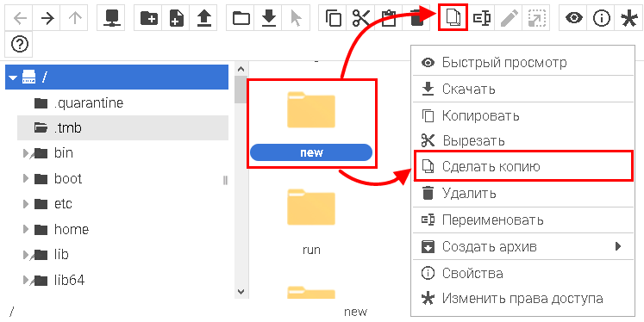Click the Copy toolbar icon
This screenshot has height=322, width=644.
click(x=333, y=18)
